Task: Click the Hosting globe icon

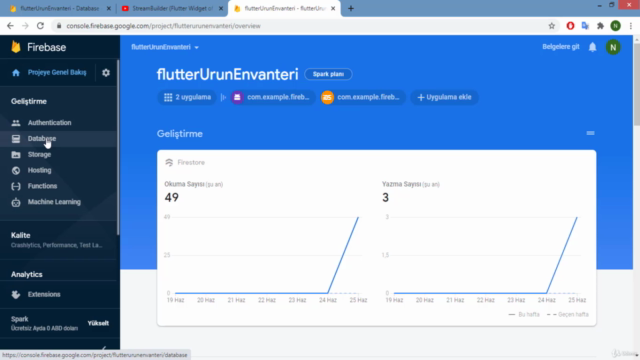Action: [16, 170]
